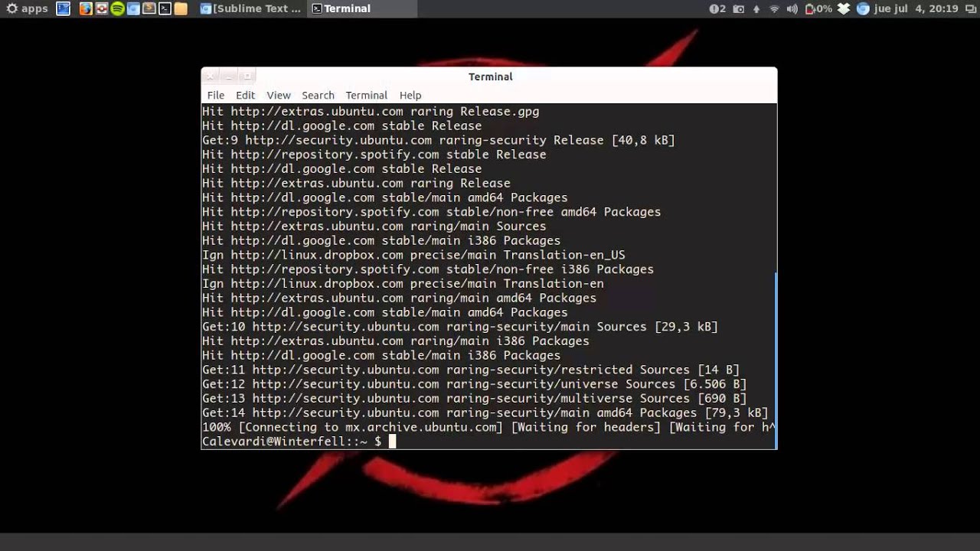Screen dimensions: 980x551
Task: Click the '100% [Connecting to mx.archive.ubuntu.com]' line
Action: 488,427
